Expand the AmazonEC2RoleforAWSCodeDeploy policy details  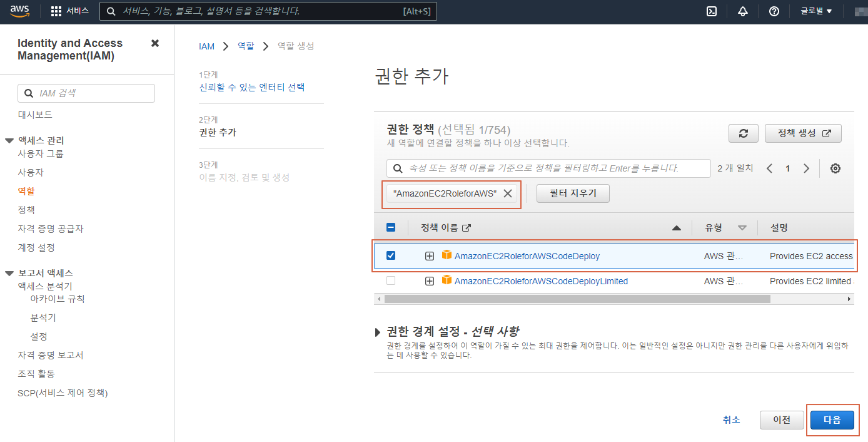coord(430,256)
